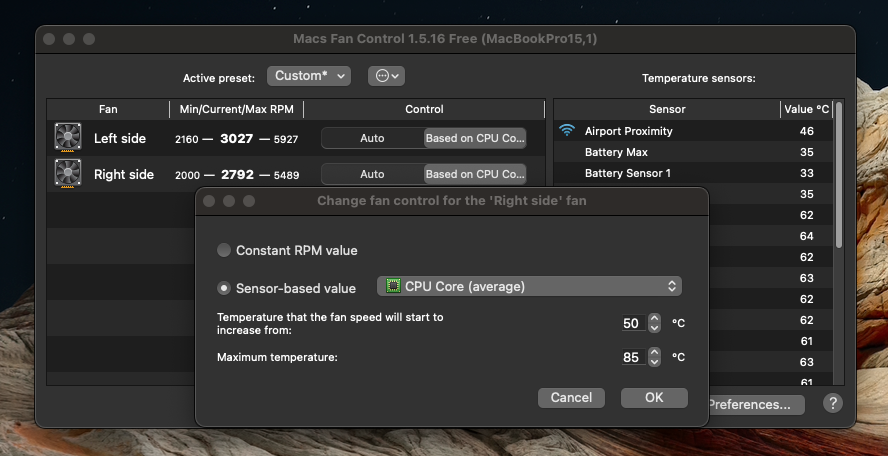Click the Maximum temperature 85 field
888x456 pixels.
pos(633,357)
